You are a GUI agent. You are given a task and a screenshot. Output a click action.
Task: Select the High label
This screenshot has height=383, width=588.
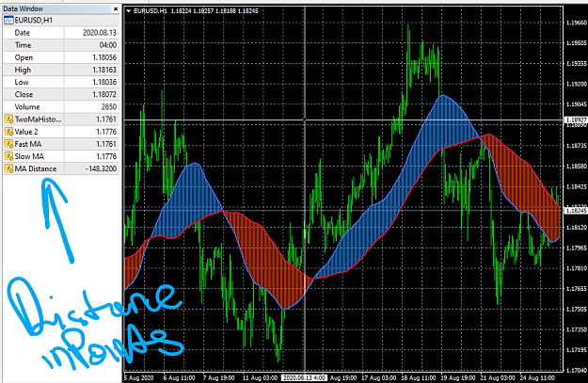(x=23, y=70)
